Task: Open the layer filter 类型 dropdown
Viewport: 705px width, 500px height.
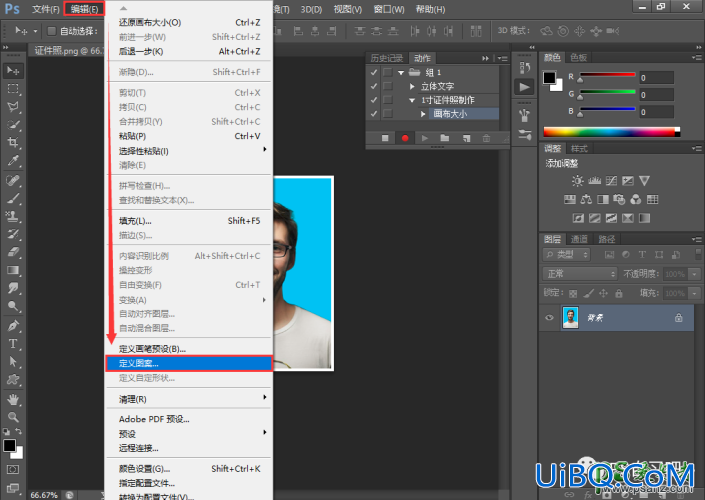Action: tap(566, 254)
